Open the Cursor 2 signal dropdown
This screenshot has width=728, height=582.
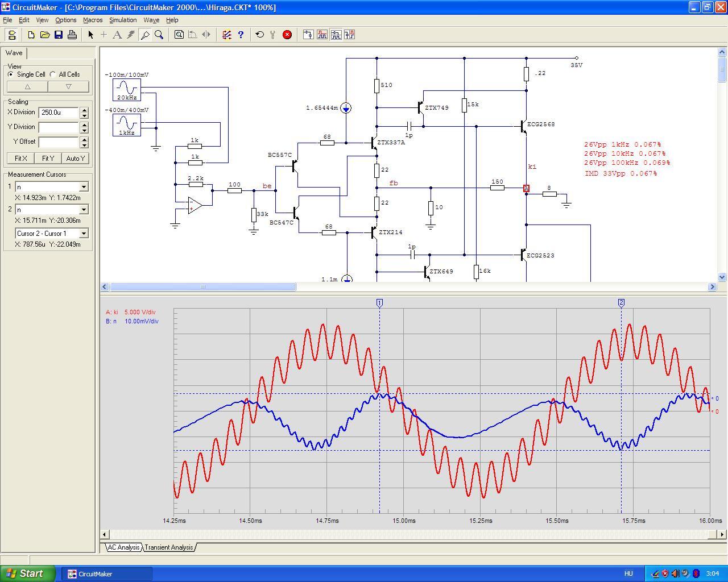pos(84,210)
